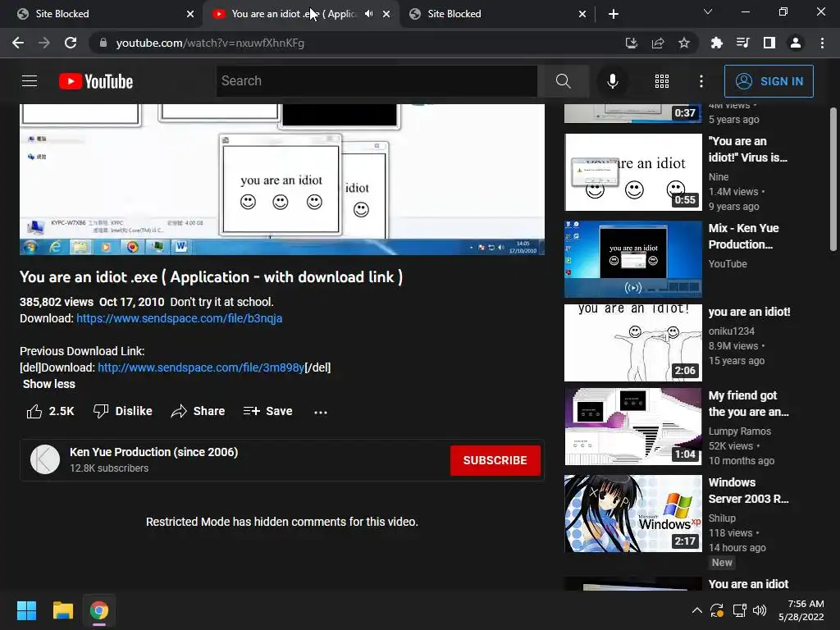Show hidden system tray icons
840x630 pixels.
(696, 610)
